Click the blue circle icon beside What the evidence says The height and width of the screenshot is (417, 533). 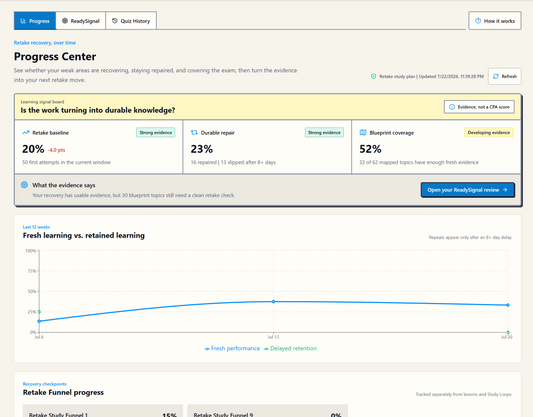[x=24, y=185]
